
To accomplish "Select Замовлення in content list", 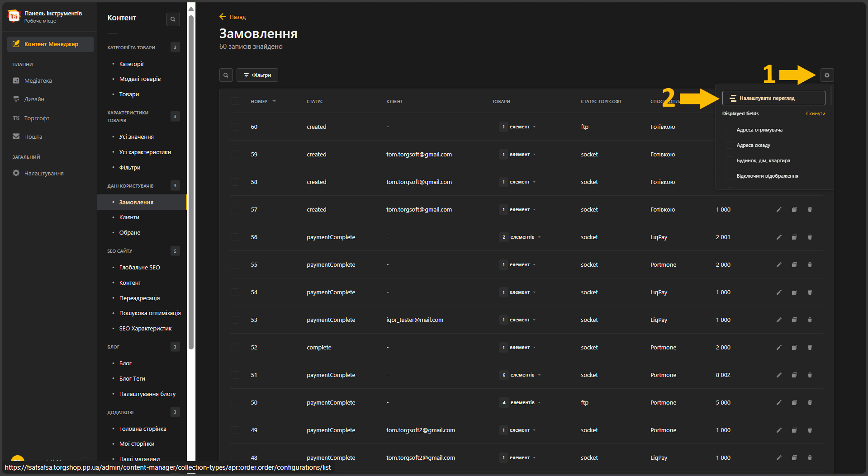I will (142, 202).
